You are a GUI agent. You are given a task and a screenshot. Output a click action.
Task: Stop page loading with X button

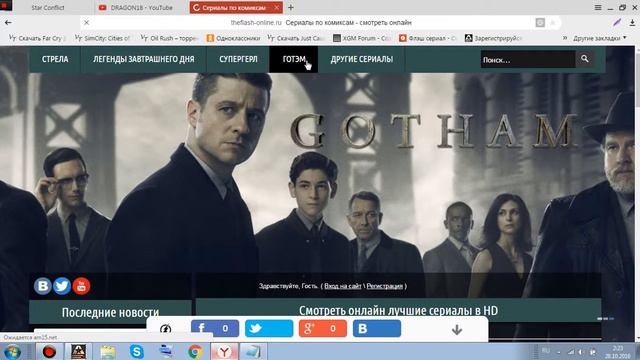[x=87, y=22]
